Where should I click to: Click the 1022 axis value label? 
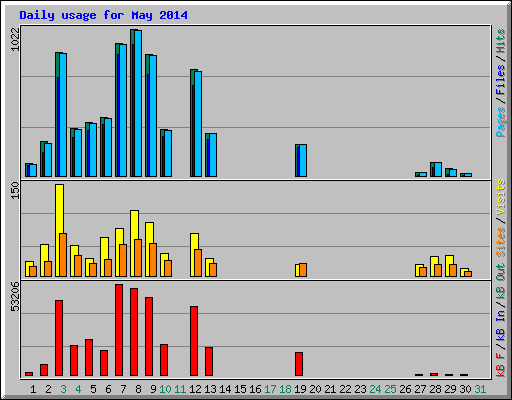tap(15, 39)
